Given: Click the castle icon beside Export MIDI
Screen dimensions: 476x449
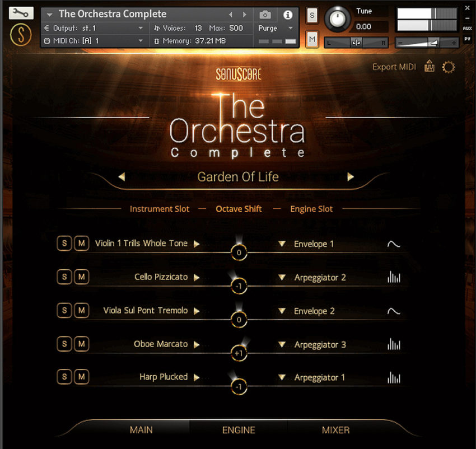Looking at the screenshot, I should point(430,67).
